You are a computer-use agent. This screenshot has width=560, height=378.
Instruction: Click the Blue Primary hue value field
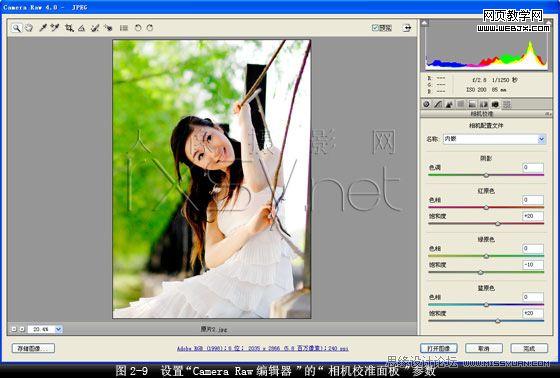[533, 297]
